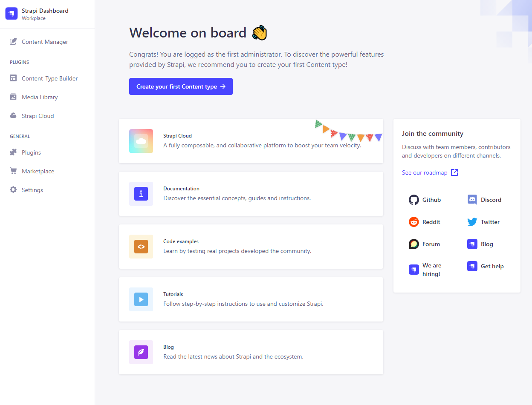Click the Discord logo icon
The image size is (532, 405).
472,200
